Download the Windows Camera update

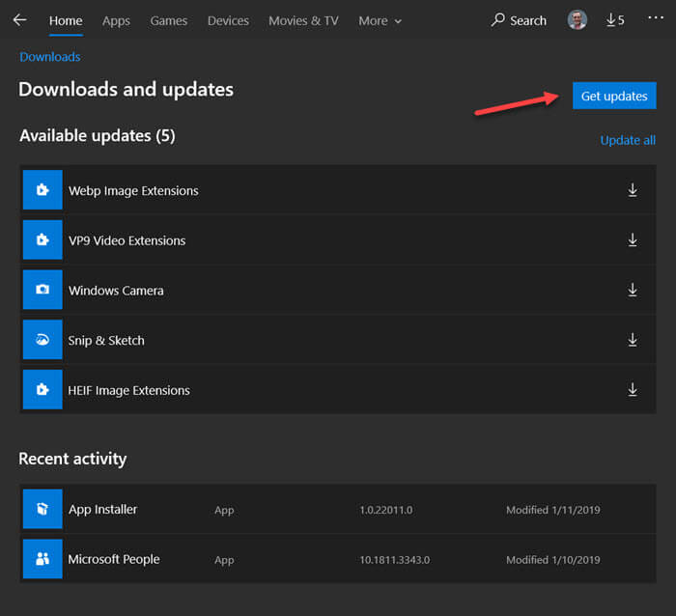point(632,290)
